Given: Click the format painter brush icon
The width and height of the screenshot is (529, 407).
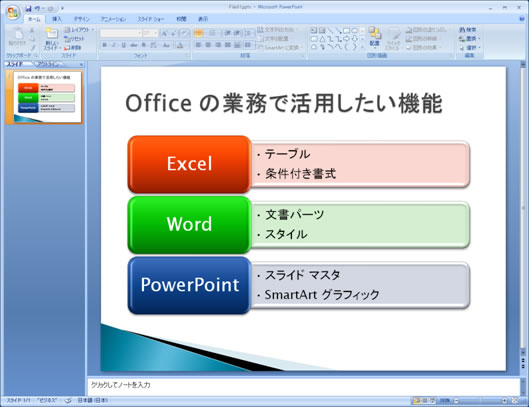Looking at the screenshot, I should point(33,48).
